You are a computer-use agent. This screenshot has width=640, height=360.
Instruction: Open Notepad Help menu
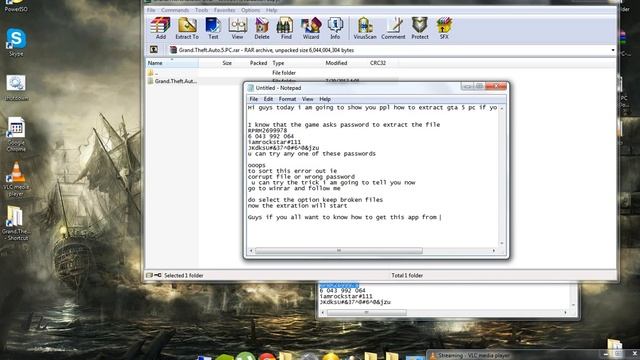click(325, 99)
